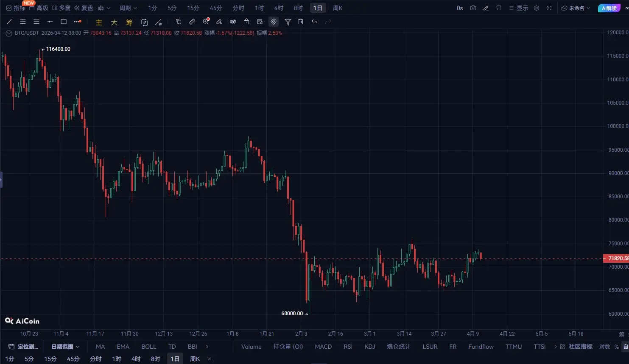Toggle the Volume sub-indicator
Image resolution: width=629 pixels, height=364 pixels.
click(x=252, y=347)
